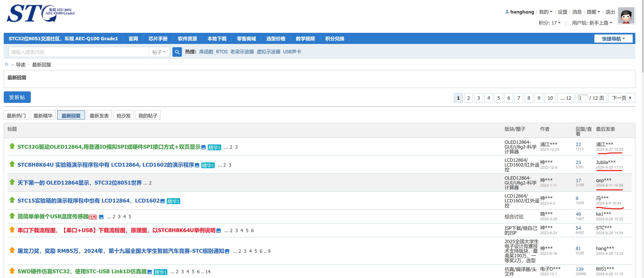Image resolution: width=644 pixels, height=278 pixels.
Task: Open 本地下载 in the navigation bar
Action: point(217,39)
